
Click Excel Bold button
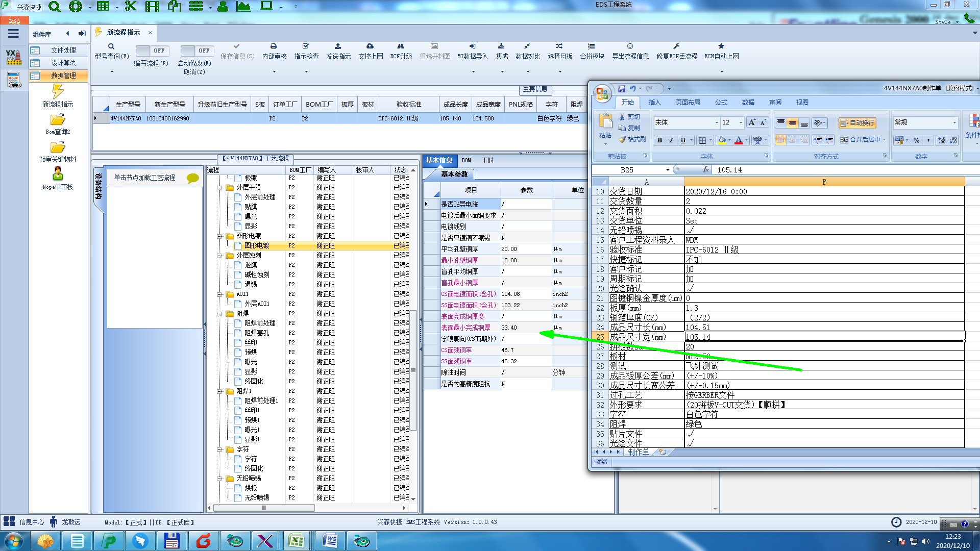[x=659, y=140]
